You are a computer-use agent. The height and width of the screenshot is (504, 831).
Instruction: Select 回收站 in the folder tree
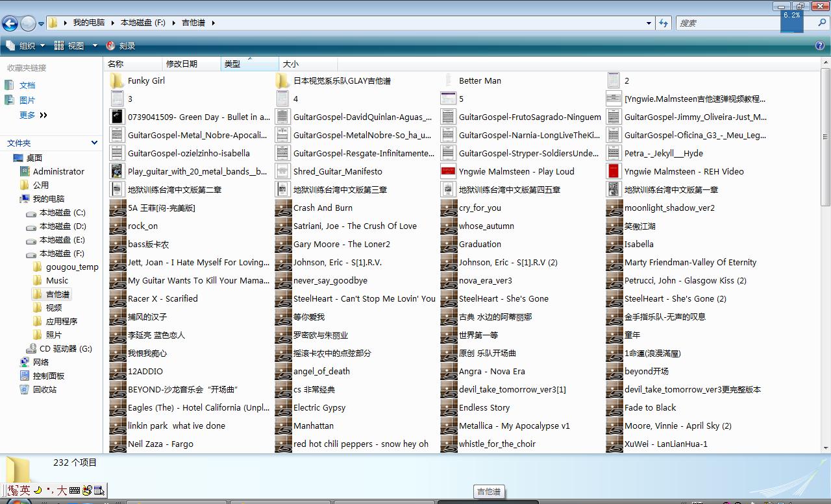tap(38, 389)
